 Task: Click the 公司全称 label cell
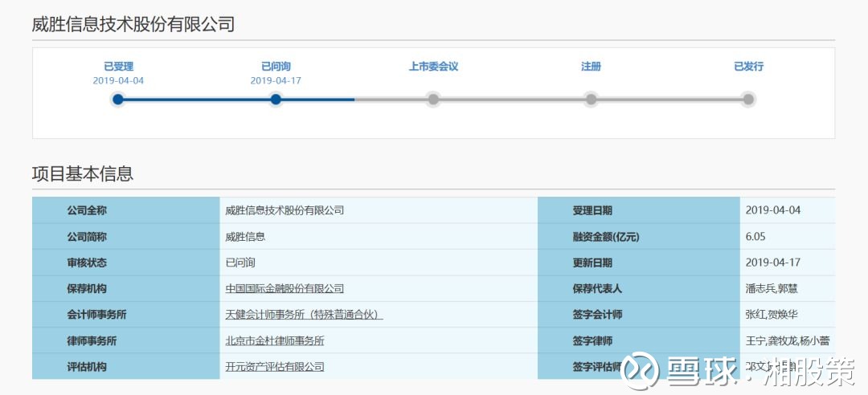click(x=125, y=210)
